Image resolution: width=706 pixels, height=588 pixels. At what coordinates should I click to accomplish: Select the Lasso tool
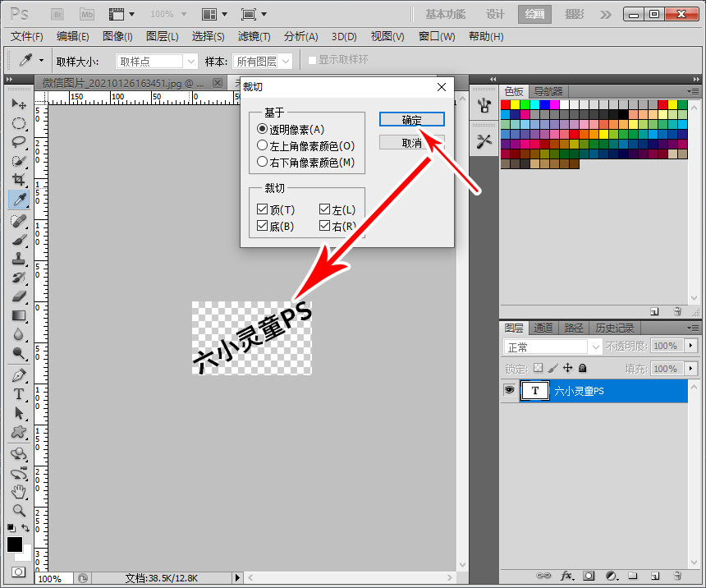(x=18, y=142)
